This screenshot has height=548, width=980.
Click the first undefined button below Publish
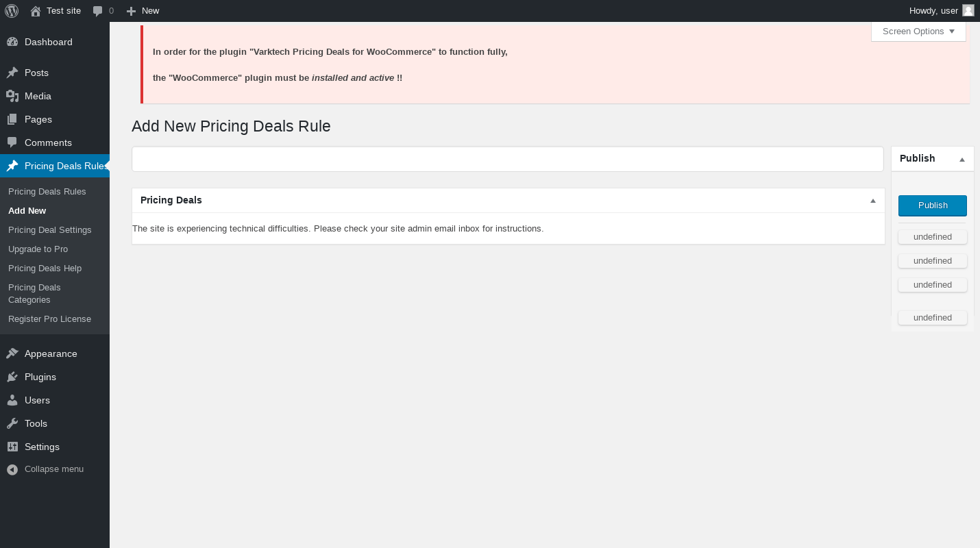(933, 237)
